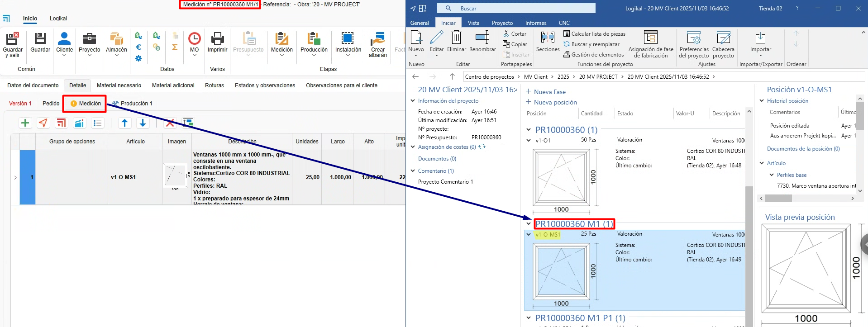Open Preferencias del proyecto in ribbon
This screenshot has height=327, width=868.
tap(694, 44)
